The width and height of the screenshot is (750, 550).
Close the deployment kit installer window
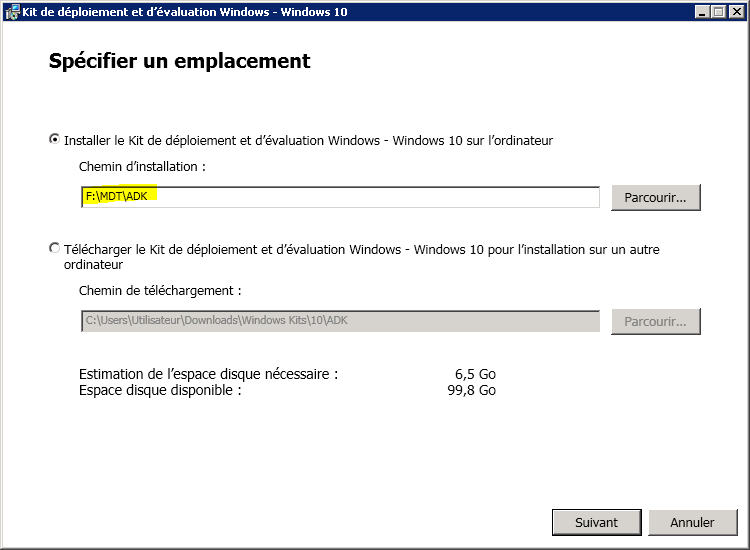736,11
